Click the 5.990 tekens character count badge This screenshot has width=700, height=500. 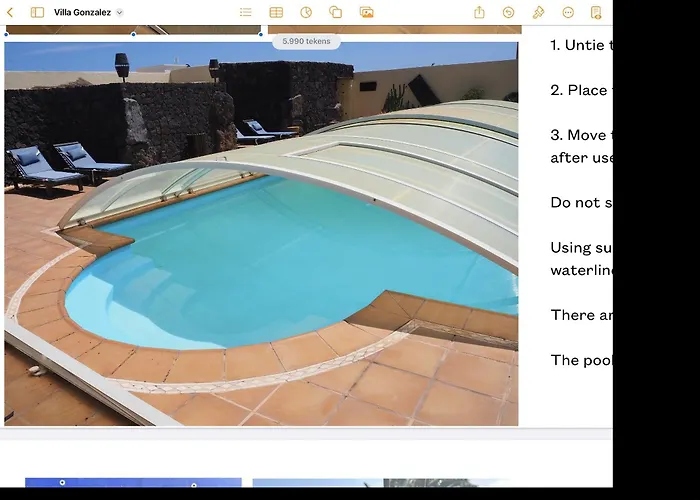tap(306, 41)
